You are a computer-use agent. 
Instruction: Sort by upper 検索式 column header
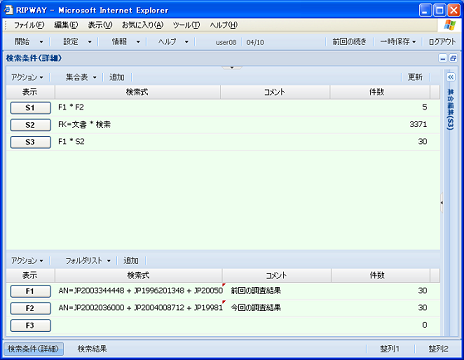(x=137, y=92)
